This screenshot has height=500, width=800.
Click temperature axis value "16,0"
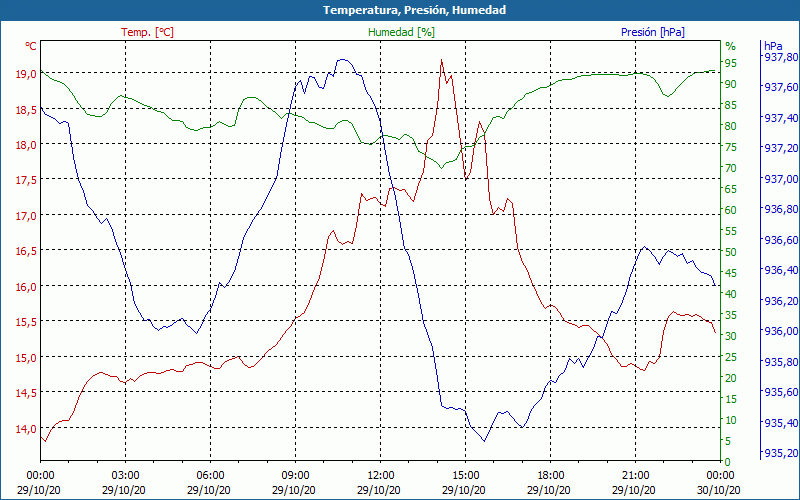click(26, 287)
